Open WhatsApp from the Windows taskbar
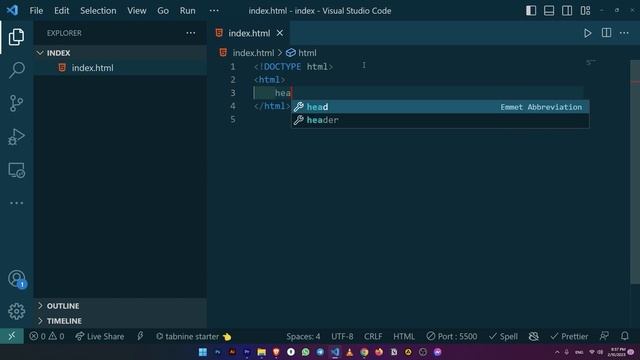 (x=305, y=352)
